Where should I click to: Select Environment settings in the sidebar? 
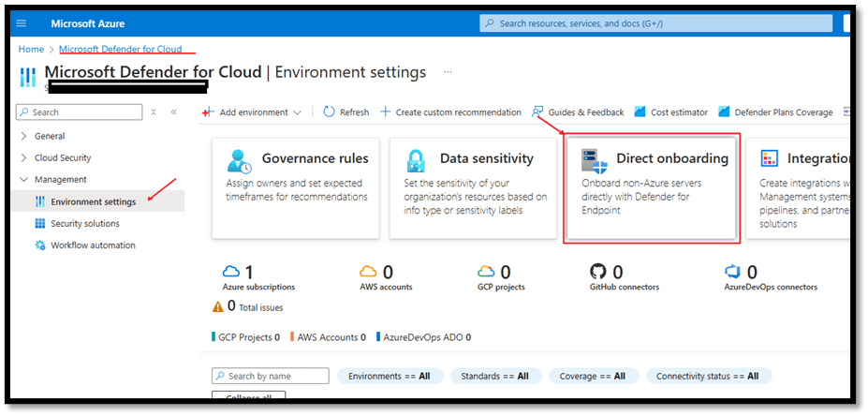(92, 201)
